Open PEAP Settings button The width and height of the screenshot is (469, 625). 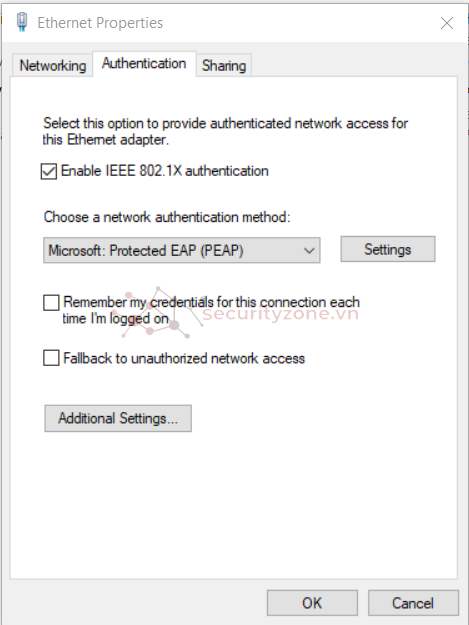click(x=388, y=249)
